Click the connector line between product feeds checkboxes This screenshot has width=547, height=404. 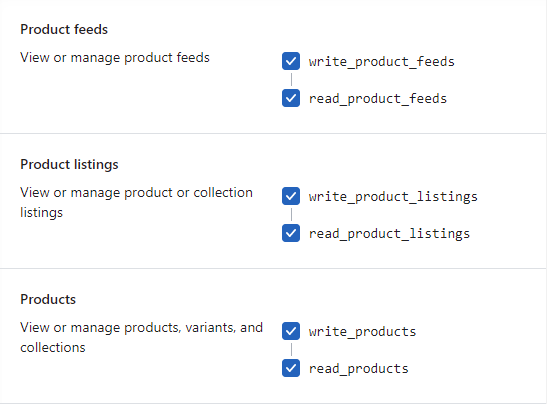(x=291, y=80)
